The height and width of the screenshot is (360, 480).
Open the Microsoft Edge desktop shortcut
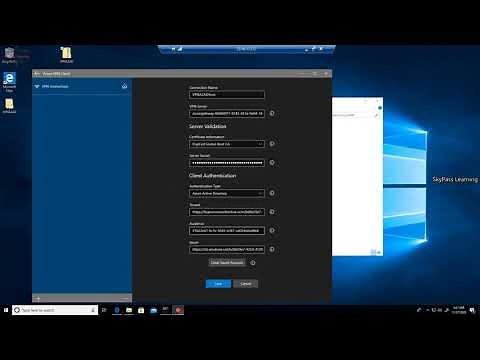9,82
